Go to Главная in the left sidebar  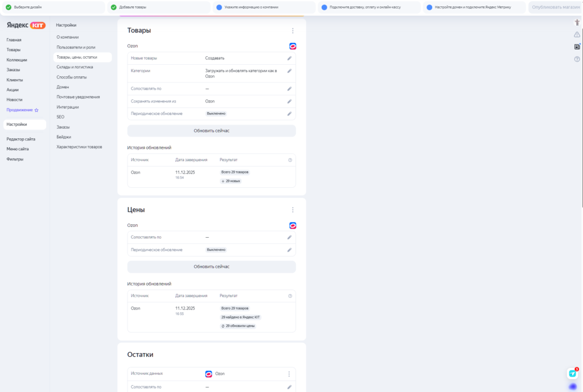pyautogui.click(x=14, y=40)
